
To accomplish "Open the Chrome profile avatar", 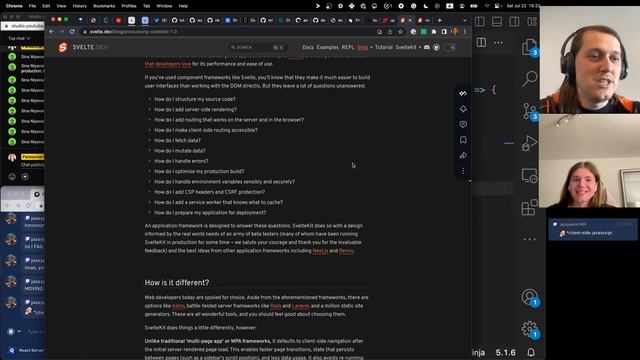I will click(455, 32).
